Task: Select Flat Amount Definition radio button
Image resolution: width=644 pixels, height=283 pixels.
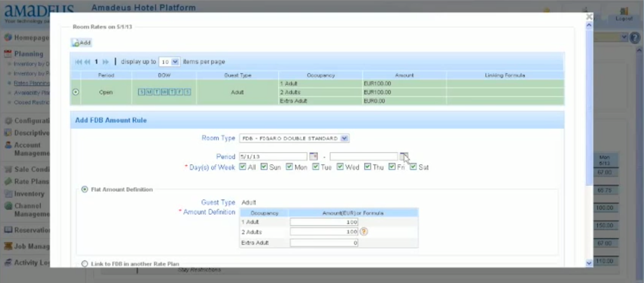Action: tap(85, 189)
